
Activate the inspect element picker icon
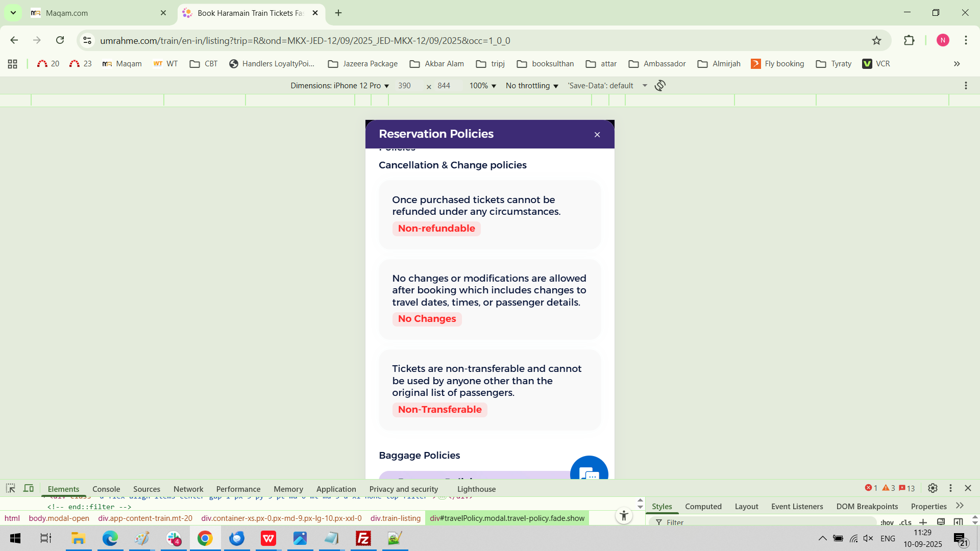(x=10, y=488)
